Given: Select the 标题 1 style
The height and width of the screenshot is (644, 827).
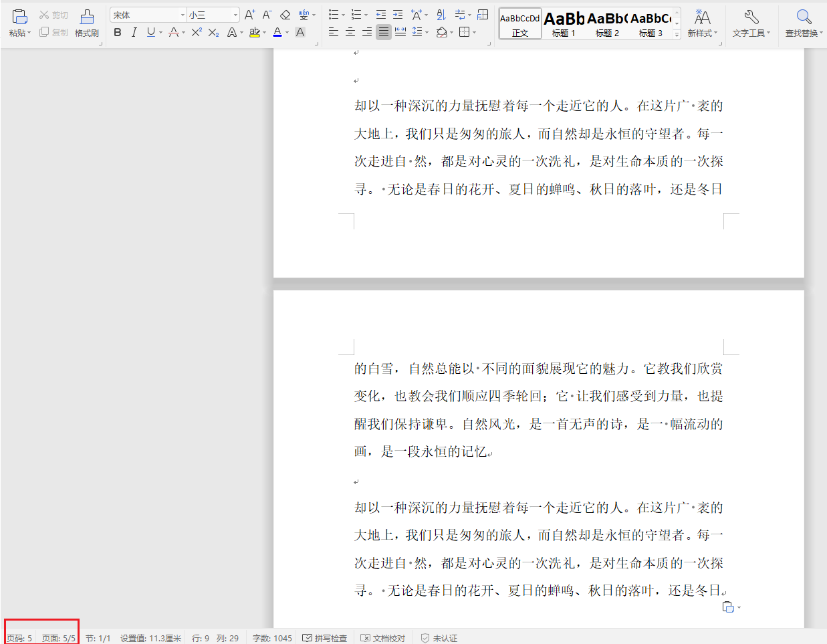Looking at the screenshot, I should pyautogui.click(x=563, y=23).
